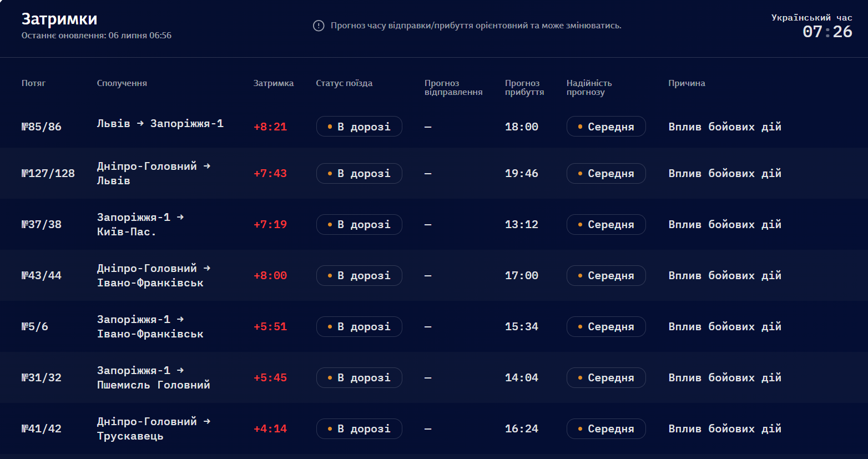Click the 'В дорозі' status badge for train №127/128
The width and height of the screenshot is (868, 459).
(359, 173)
